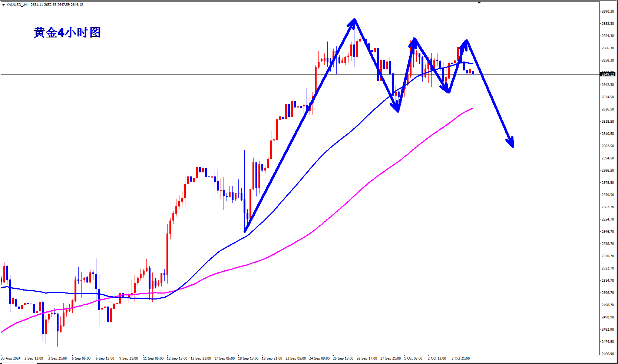The width and height of the screenshot is (618, 364).
Task: Click the price axis label 2562.70
Action: 608,207
